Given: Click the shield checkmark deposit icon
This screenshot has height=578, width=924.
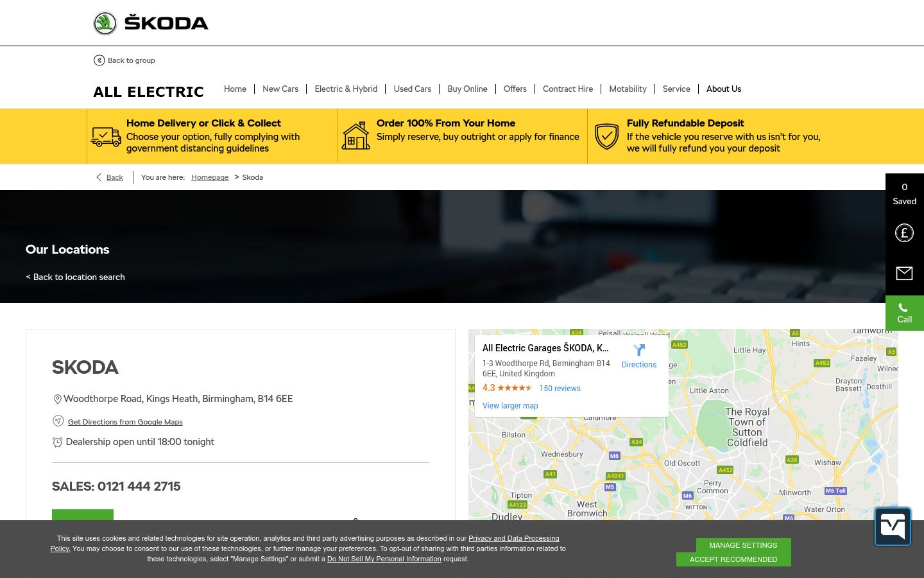Looking at the screenshot, I should pyautogui.click(x=606, y=136).
